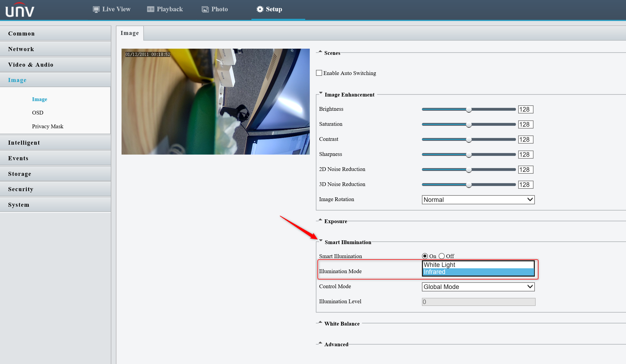Click the 01/12/2011 00:18:52 timestamp overlay

point(148,54)
